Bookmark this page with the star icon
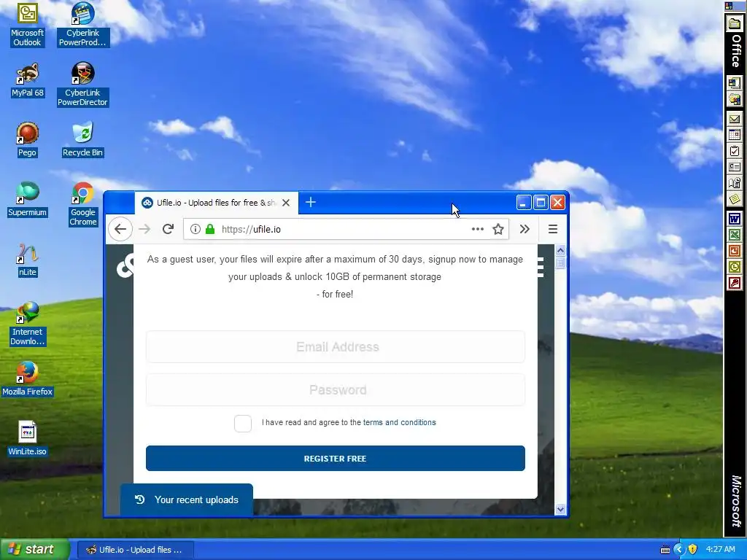Screen dimensions: 747x560 click(x=498, y=229)
